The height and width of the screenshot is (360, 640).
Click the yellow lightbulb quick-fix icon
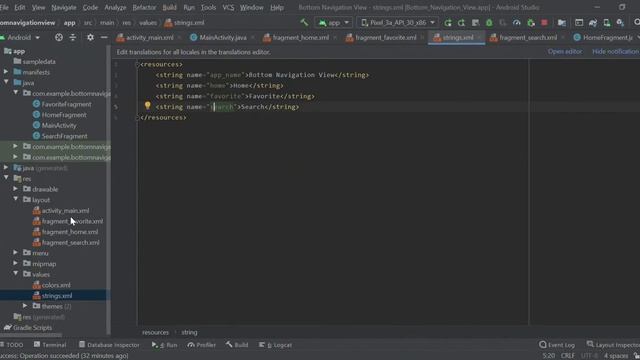click(147, 106)
